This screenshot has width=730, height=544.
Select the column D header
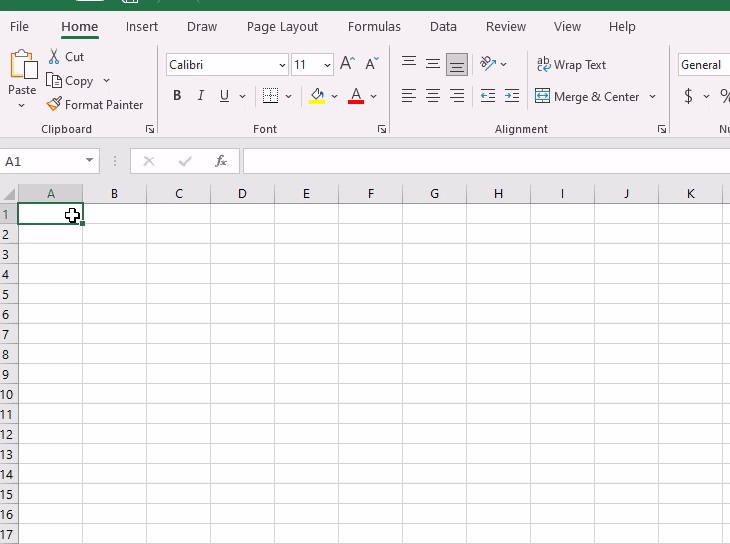click(242, 194)
